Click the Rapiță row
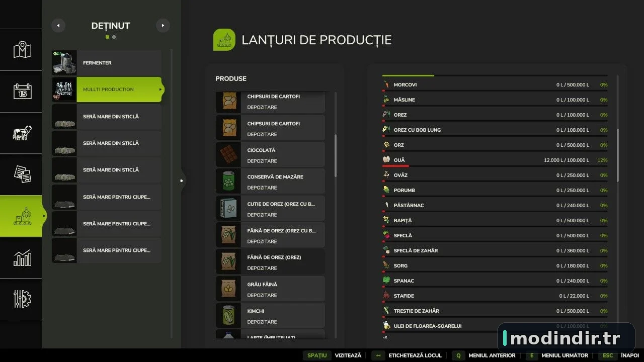The height and width of the screenshot is (362, 644). click(x=495, y=220)
